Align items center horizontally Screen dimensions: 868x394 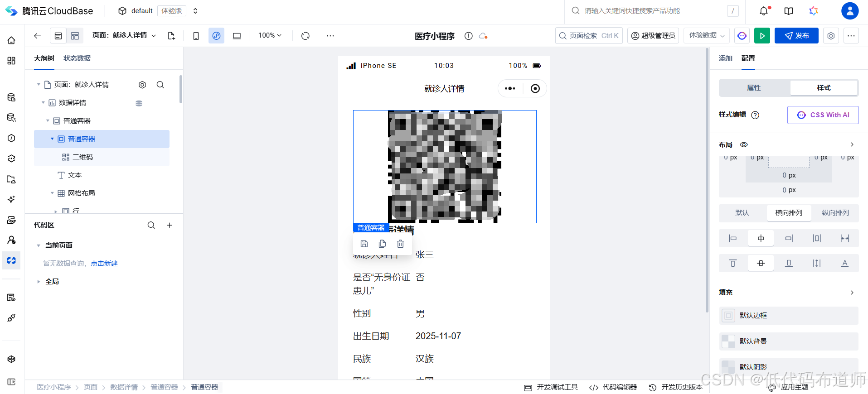click(x=761, y=238)
